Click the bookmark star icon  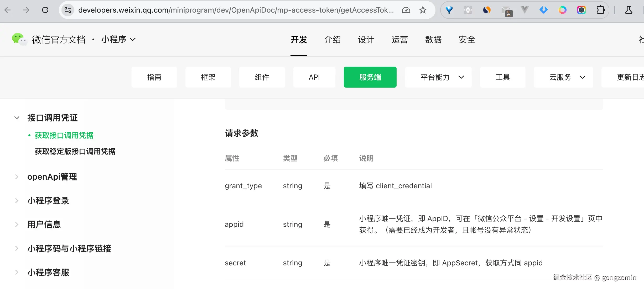423,10
